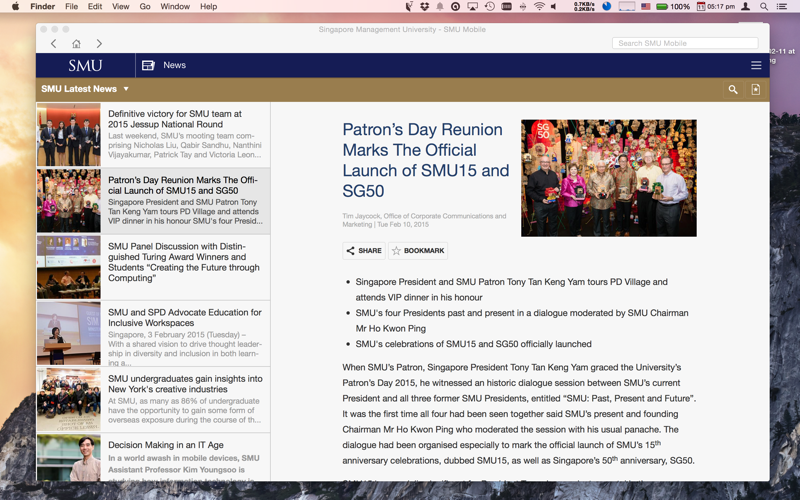
Task: Click the podium speaker thumbnail
Action: click(68, 334)
